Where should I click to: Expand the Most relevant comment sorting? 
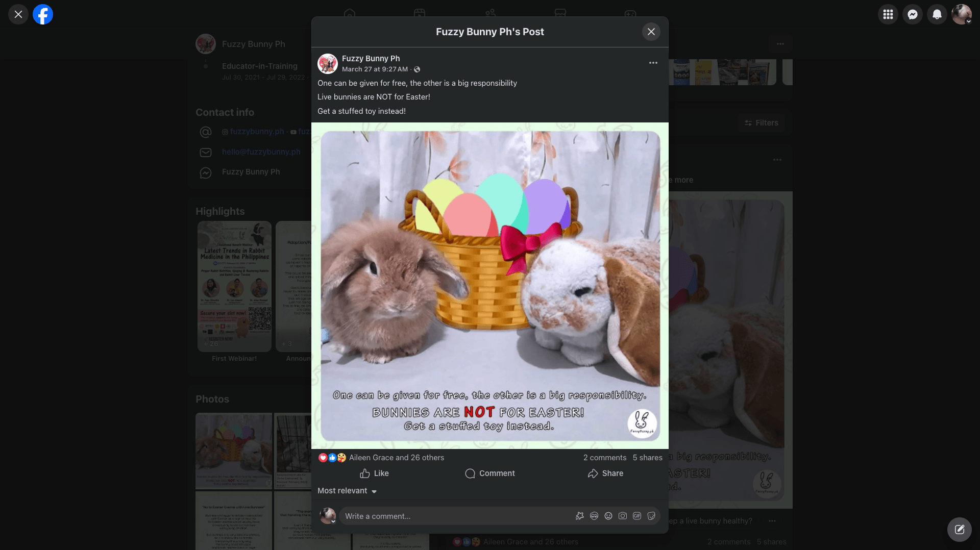pos(347,491)
